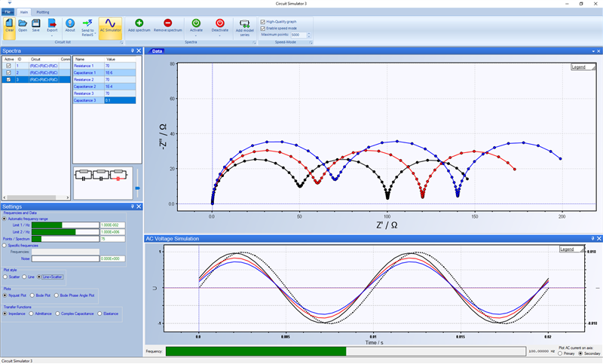Expand the Speed-Mode group dialog launcher
Image resolution: width=603 pixels, height=364 pixels.
[311, 42]
